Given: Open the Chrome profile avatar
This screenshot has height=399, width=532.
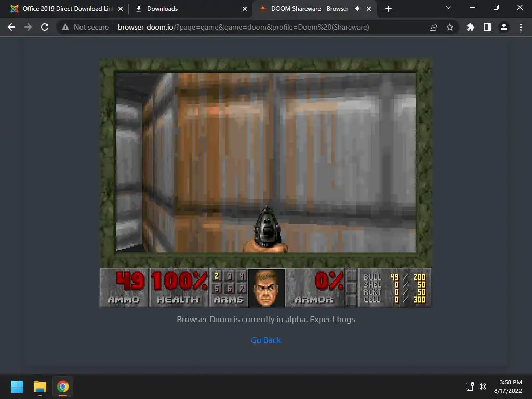Looking at the screenshot, I should 504,27.
